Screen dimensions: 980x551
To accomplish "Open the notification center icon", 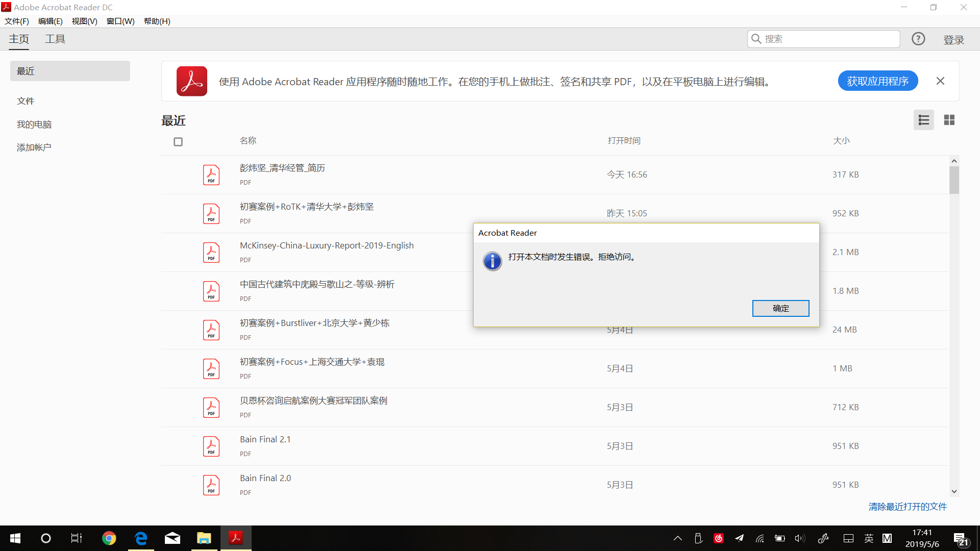I will (961, 539).
